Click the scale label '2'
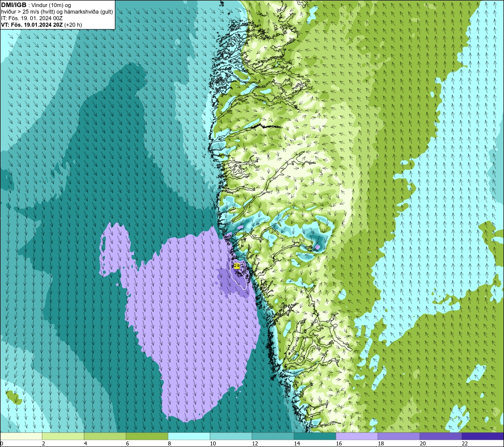The height and width of the screenshot is (447, 504). (43, 443)
